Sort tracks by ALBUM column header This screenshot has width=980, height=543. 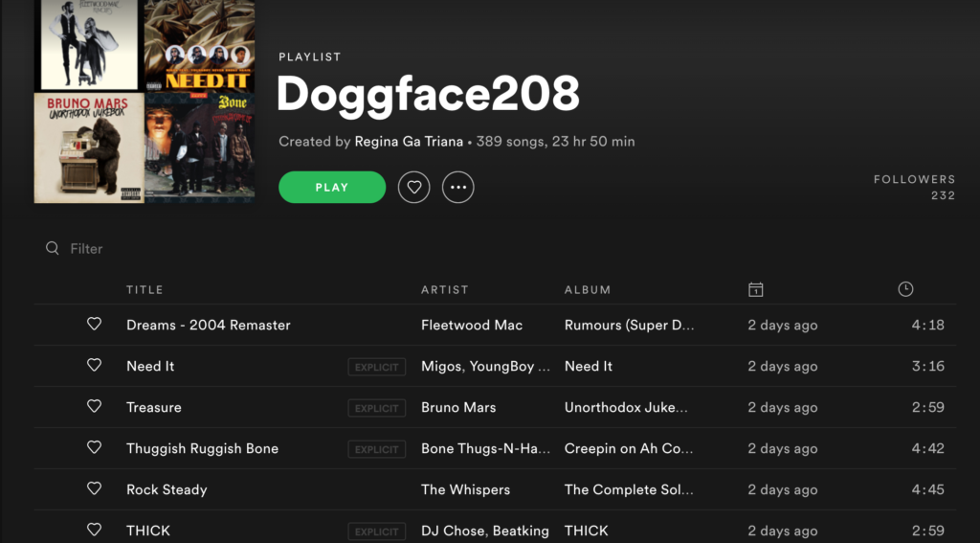point(588,289)
